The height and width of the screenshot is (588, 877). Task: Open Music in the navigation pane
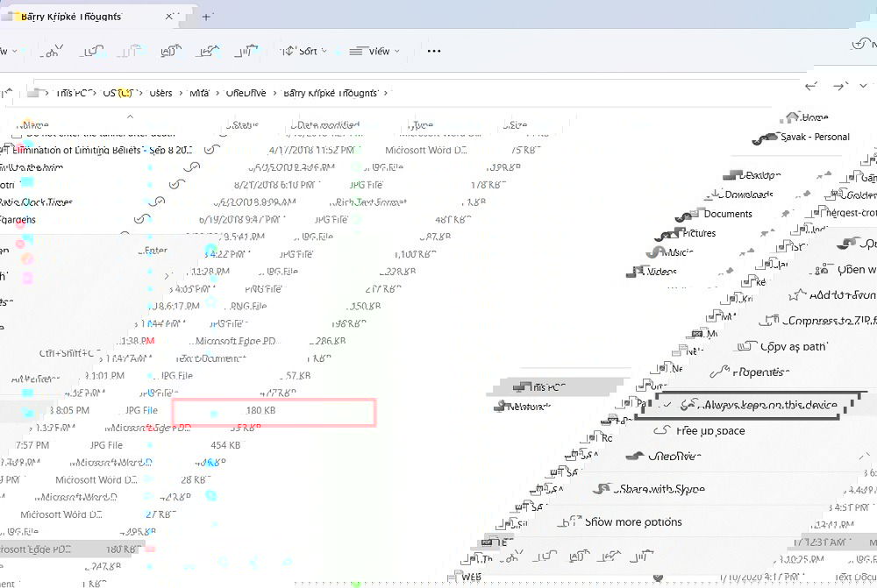point(670,252)
